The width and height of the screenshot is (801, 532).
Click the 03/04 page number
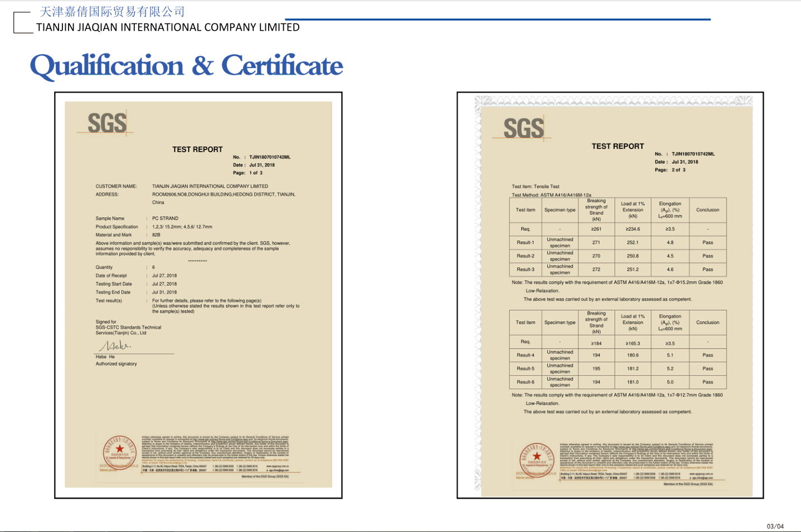[x=775, y=526]
